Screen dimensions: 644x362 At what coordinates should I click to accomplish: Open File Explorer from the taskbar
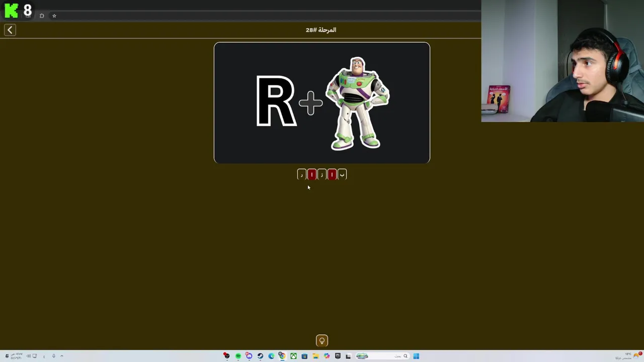tap(315, 356)
